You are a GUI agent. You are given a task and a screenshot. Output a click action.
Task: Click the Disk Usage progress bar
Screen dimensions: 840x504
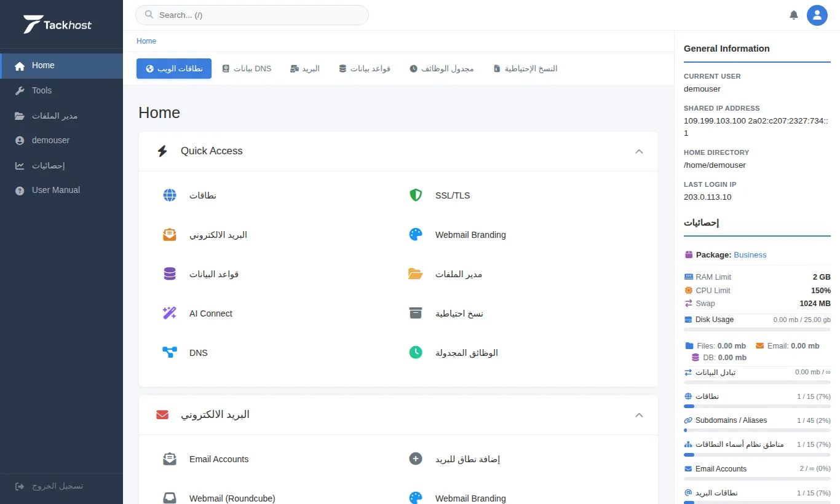tap(757, 330)
